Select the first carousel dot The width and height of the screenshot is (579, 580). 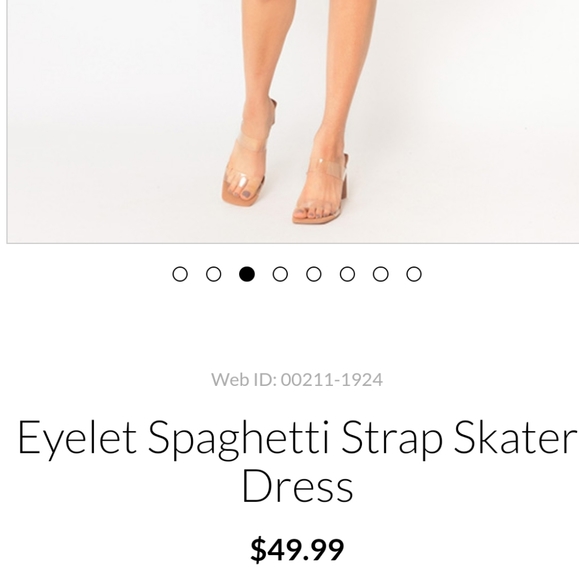(180, 274)
